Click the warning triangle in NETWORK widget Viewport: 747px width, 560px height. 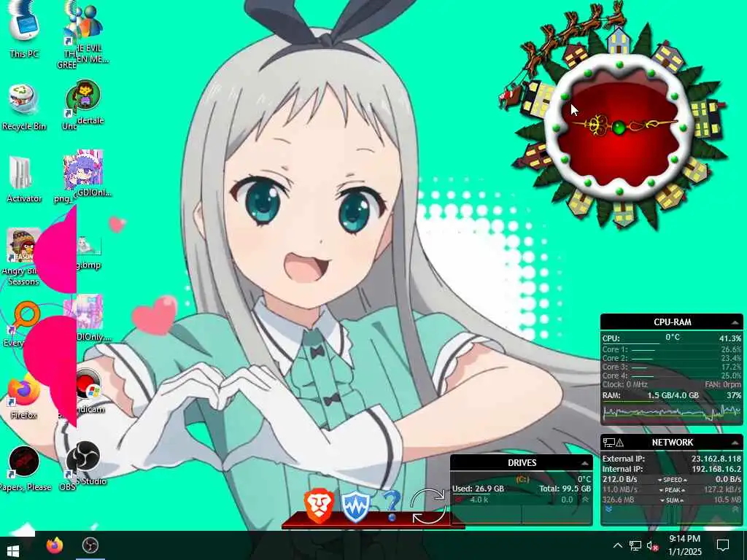(620, 443)
